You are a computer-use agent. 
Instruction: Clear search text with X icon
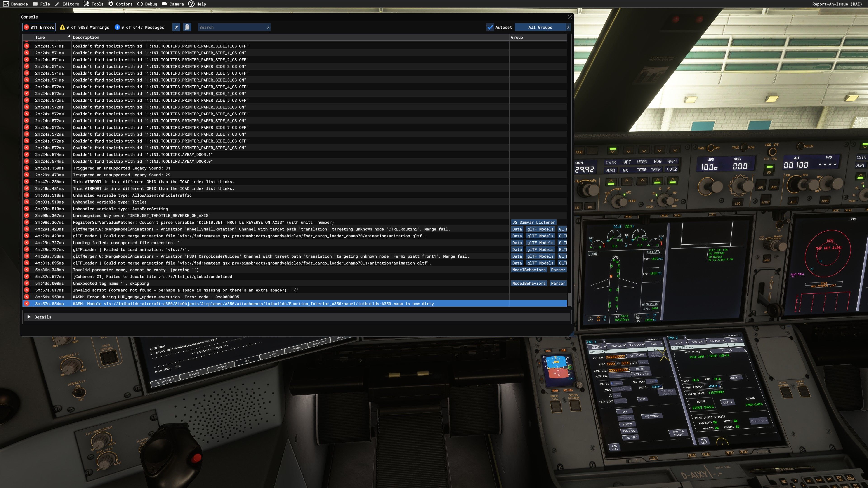click(x=268, y=27)
